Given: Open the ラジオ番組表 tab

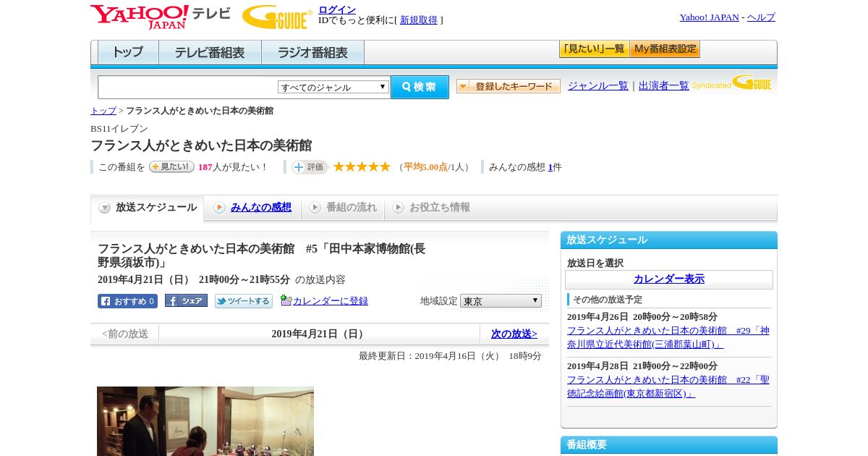Looking at the screenshot, I should tap(312, 53).
